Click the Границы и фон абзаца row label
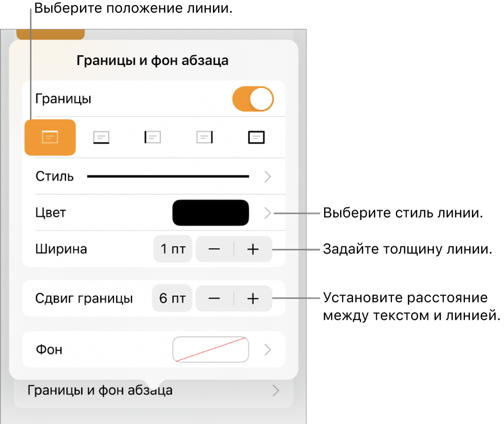 [100, 390]
